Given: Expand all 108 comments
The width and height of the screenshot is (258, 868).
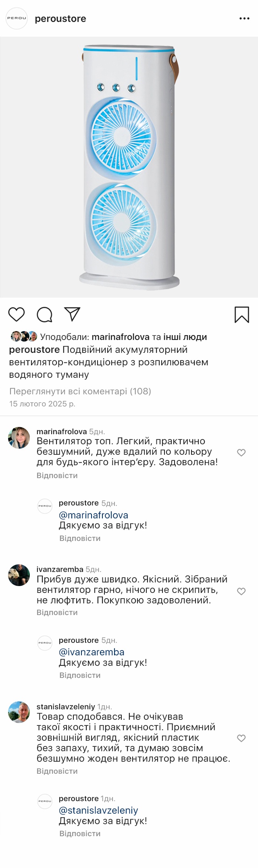Looking at the screenshot, I should pos(80,391).
